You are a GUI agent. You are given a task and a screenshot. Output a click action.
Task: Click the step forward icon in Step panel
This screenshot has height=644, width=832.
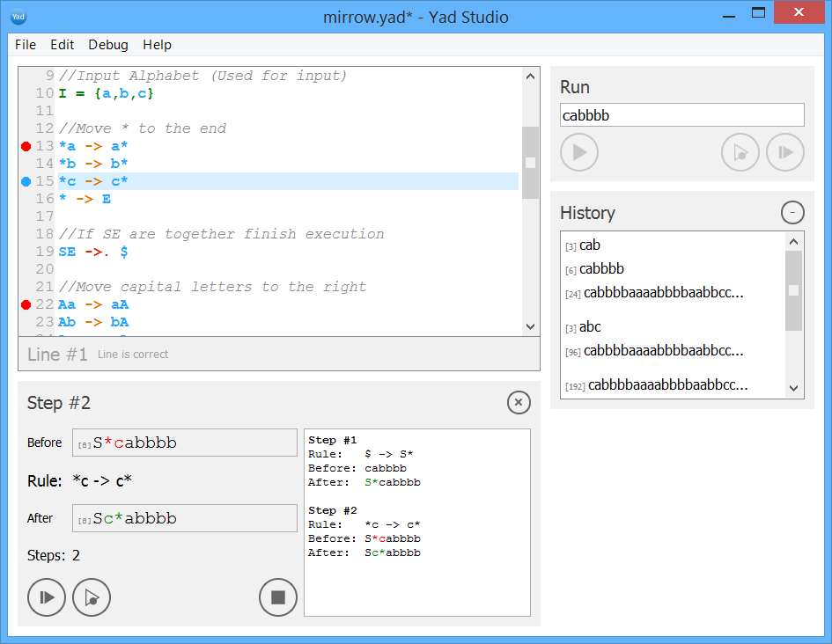46,597
